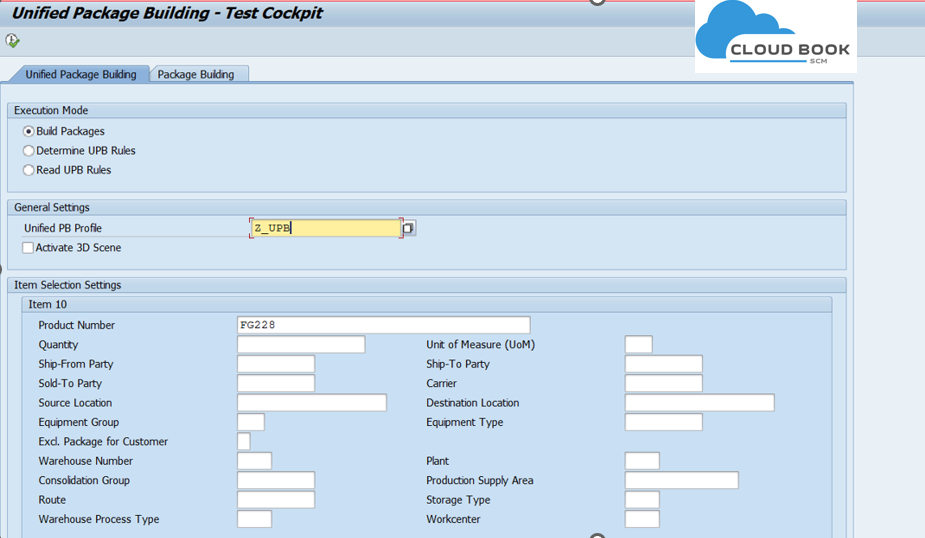Screen dimensions: 925x538
Task: Click the Unit of Measure (UoM) field
Action: [x=638, y=345]
